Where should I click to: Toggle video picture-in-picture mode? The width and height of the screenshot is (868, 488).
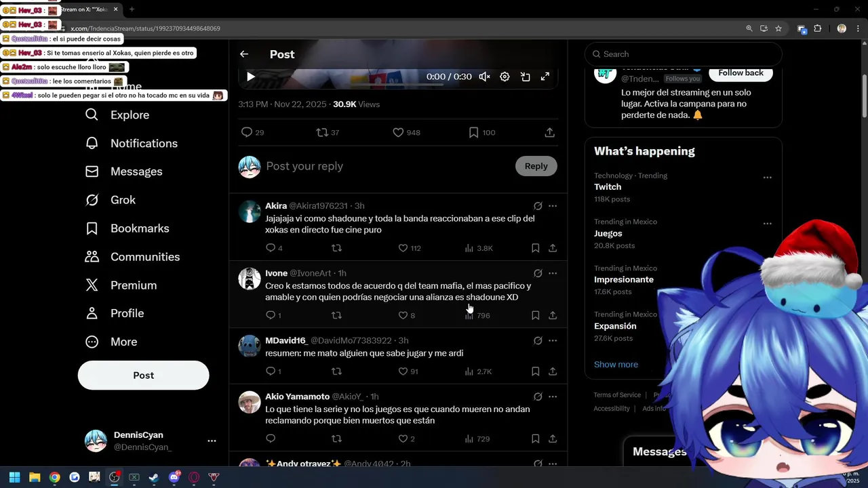click(x=525, y=77)
